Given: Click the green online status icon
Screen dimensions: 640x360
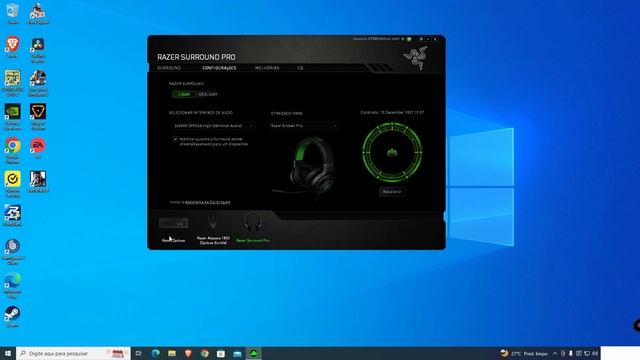Looking at the screenshot, I should click(409, 39).
